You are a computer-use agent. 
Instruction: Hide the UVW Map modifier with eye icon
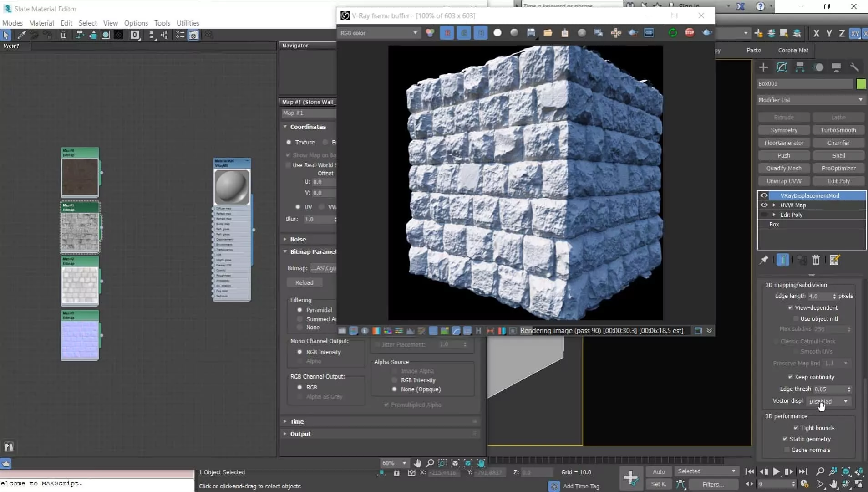764,205
